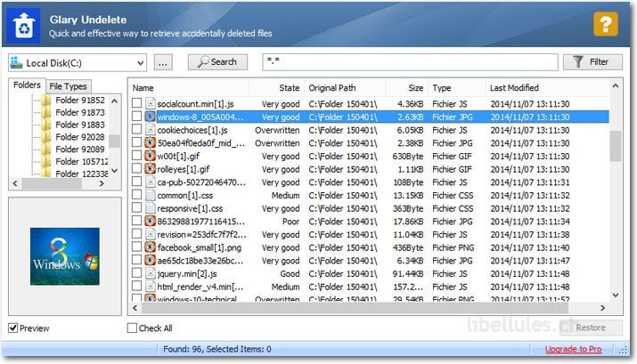The width and height of the screenshot is (637, 364).
Task: Click folder tree right scroll arrow
Action: click(102, 183)
